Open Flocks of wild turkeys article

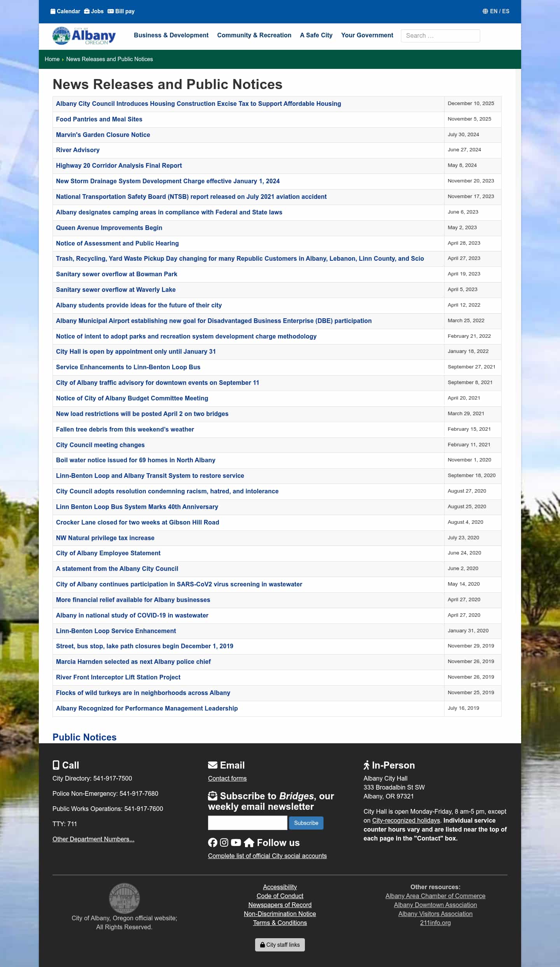coord(143,693)
